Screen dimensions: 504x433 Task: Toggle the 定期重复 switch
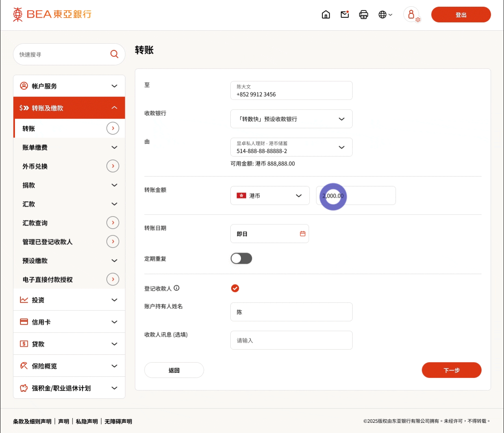tap(241, 259)
